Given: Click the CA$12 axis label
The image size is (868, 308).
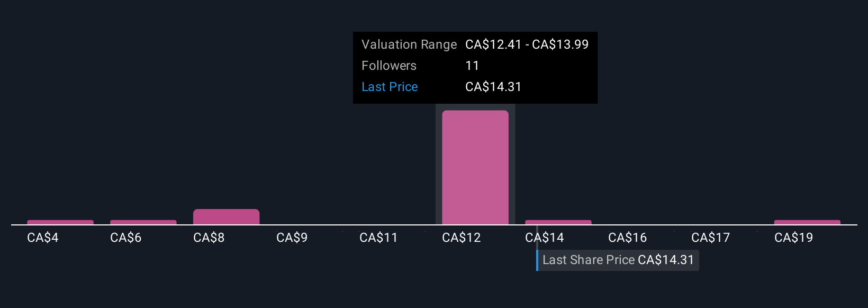Looking at the screenshot, I should [x=462, y=238].
